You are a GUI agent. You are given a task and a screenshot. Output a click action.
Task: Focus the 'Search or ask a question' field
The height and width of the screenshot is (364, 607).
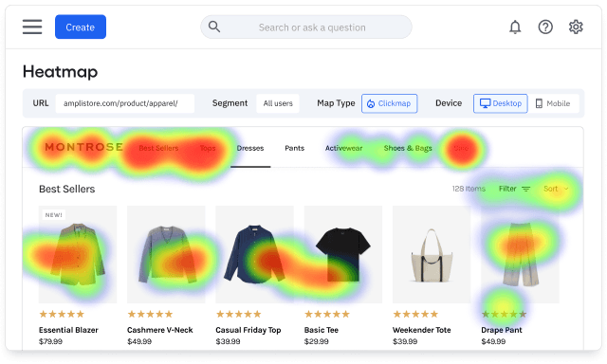306,27
